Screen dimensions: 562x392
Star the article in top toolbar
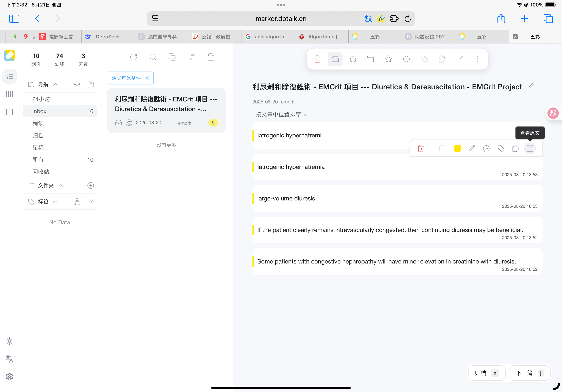point(388,59)
